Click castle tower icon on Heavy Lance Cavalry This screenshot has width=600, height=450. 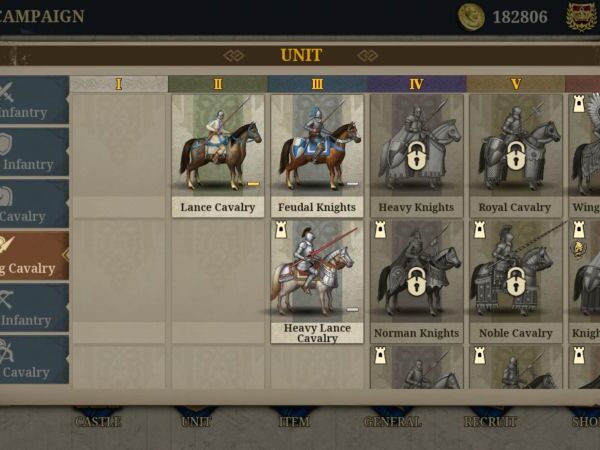pyautogui.click(x=281, y=230)
